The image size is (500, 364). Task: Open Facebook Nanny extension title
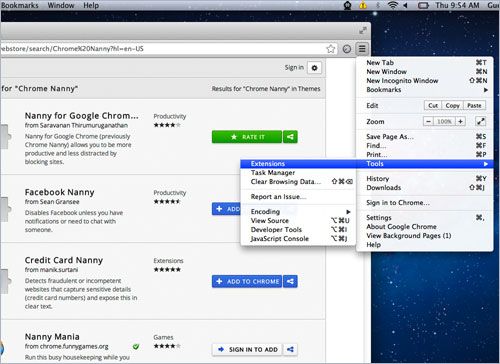pyautogui.click(x=59, y=192)
